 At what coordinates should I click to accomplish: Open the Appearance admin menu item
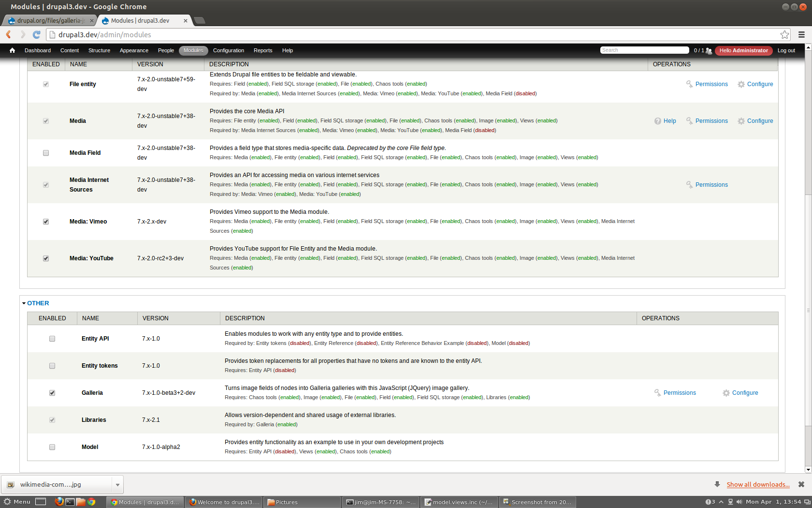(134, 50)
